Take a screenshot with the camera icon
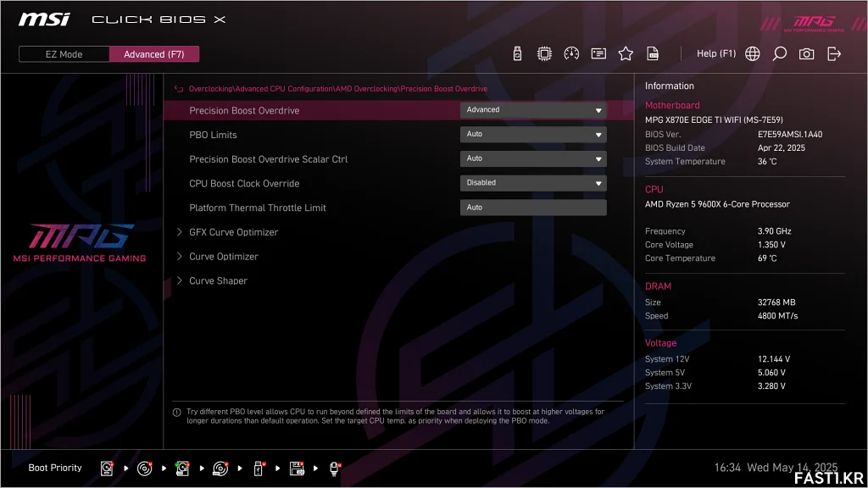This screenshot has width=868, height=488. (x=807, y=53)
